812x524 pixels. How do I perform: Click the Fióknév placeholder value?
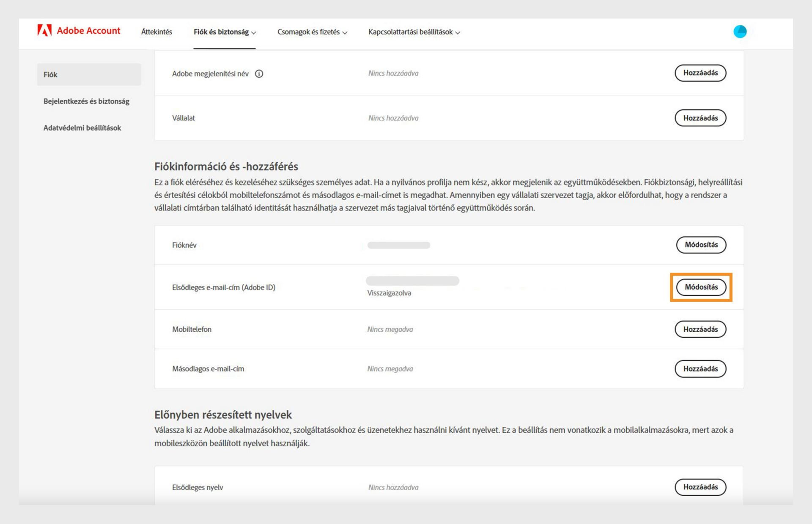[x=398, y=246]
